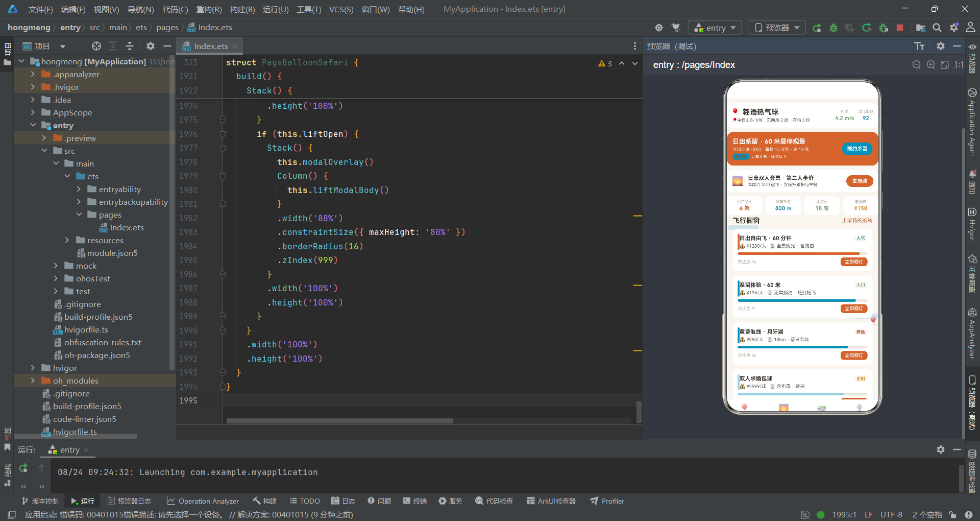
Task: Toggle the 结构 structure side panel
Action: coord(7,475)
